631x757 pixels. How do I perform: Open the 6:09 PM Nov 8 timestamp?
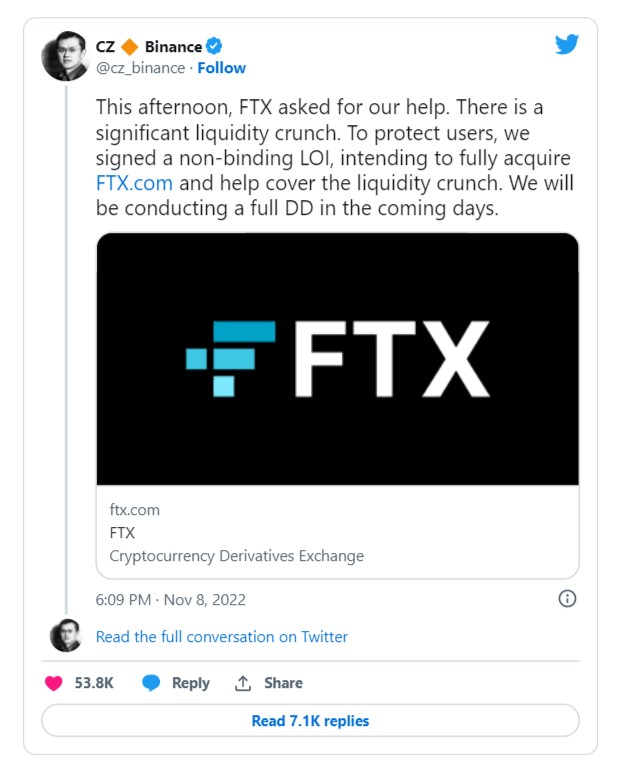click(x=170, y=600)
